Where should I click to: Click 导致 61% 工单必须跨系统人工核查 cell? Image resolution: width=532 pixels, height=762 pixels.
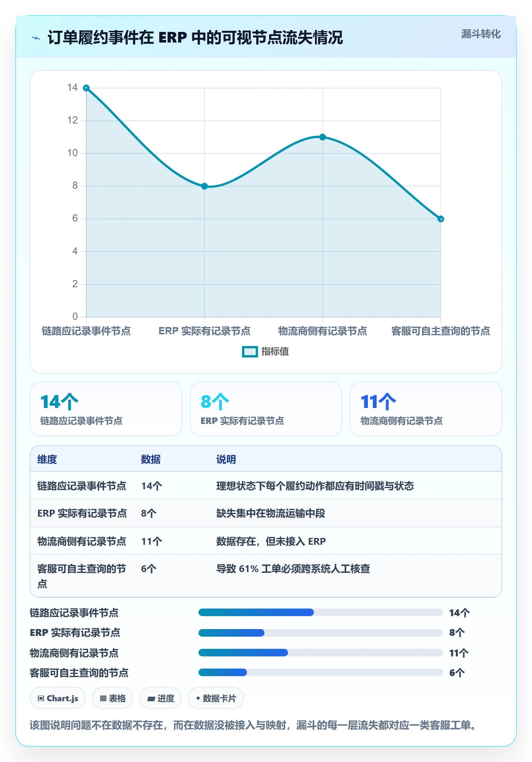pos(293,569)
